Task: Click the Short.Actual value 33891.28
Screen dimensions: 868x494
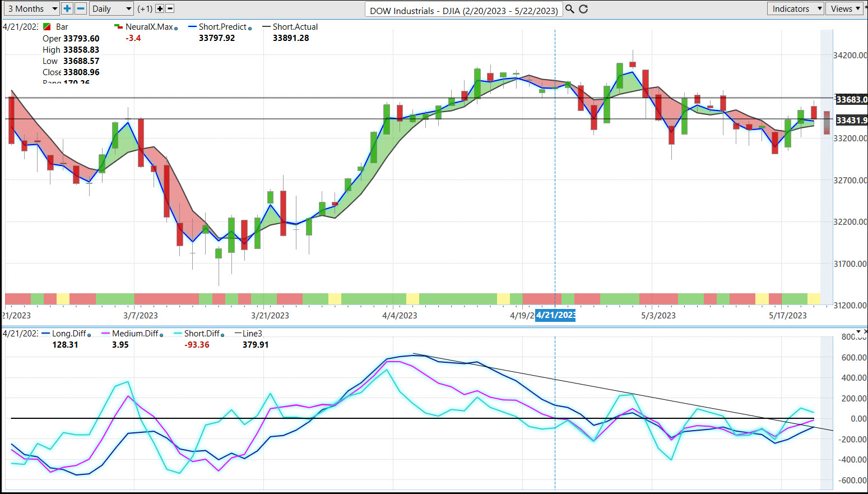Action: point(291,38)
